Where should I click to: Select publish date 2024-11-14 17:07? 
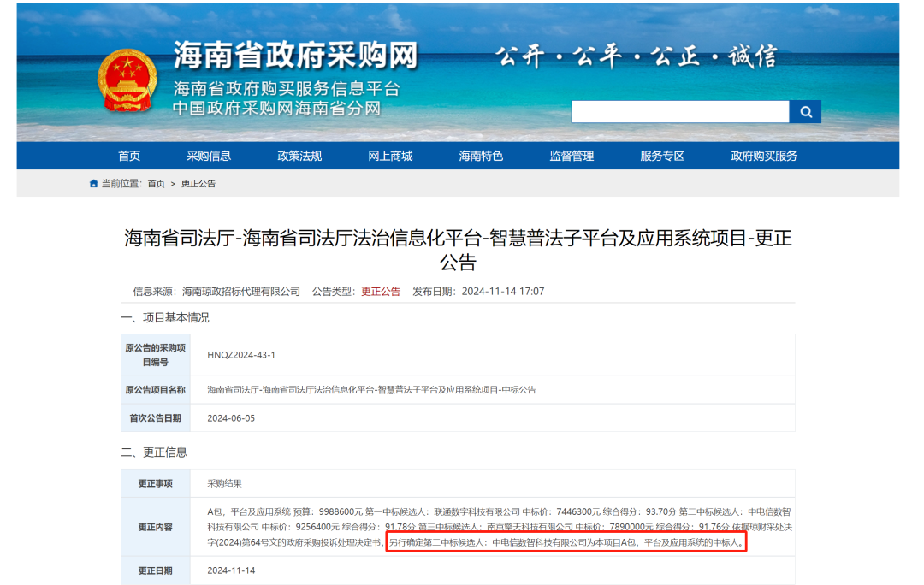pos(503,292)
